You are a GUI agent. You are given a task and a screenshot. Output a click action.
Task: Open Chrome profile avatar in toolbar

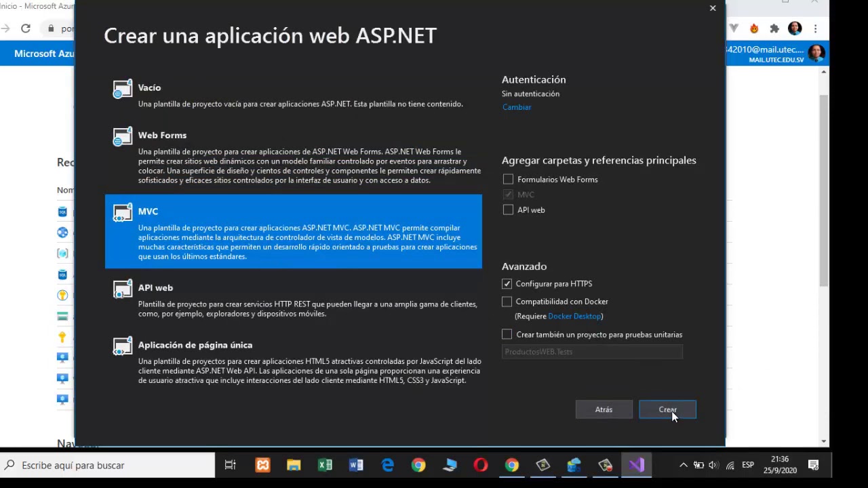pos(795,28)
